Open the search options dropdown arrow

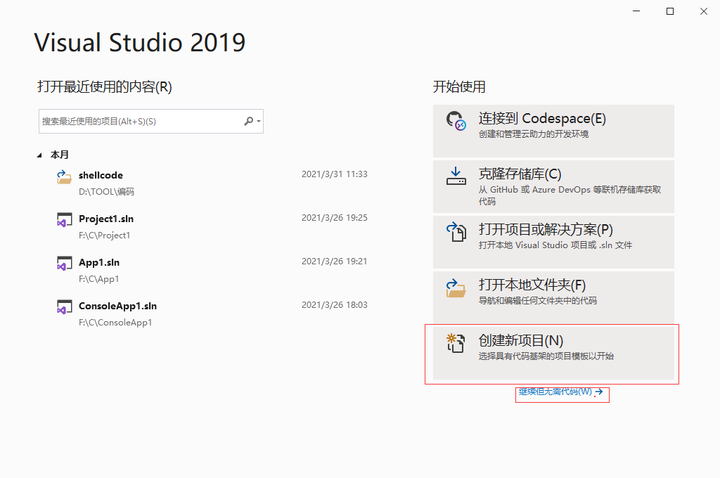pos(259,121)
